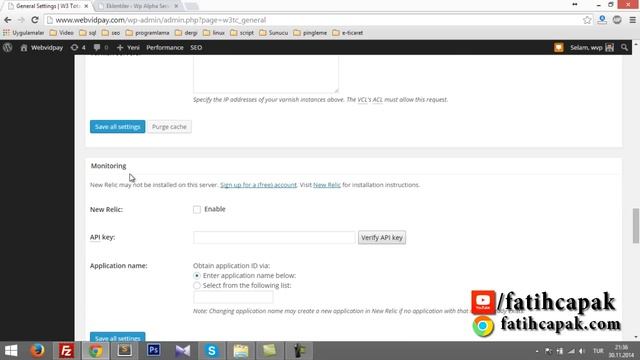Open the Selam, wvp user menu
The width and height of the screenshot is (640, 360).
click(x=592, y=47)
